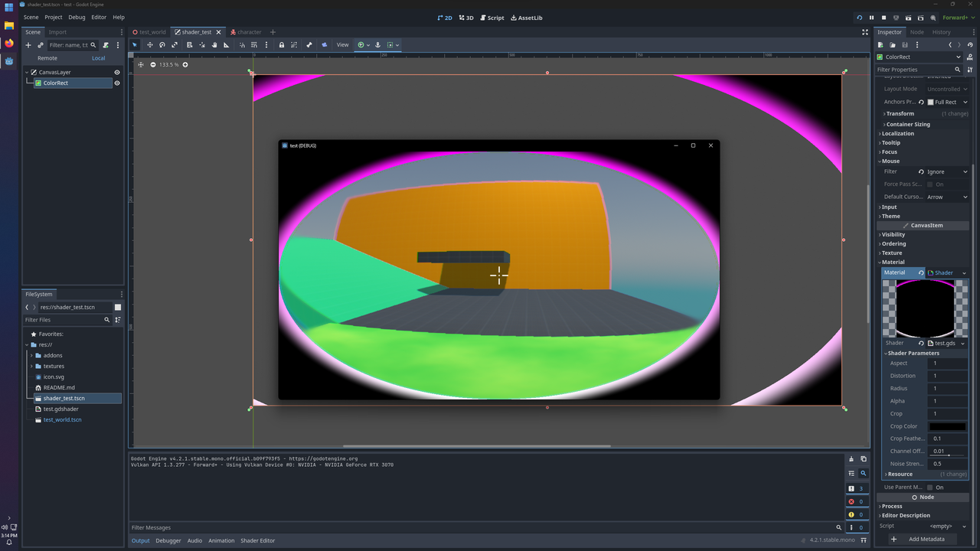Select the Ruler Mode tool
This screenshot has width=980, height=551.
pos(227,44)
